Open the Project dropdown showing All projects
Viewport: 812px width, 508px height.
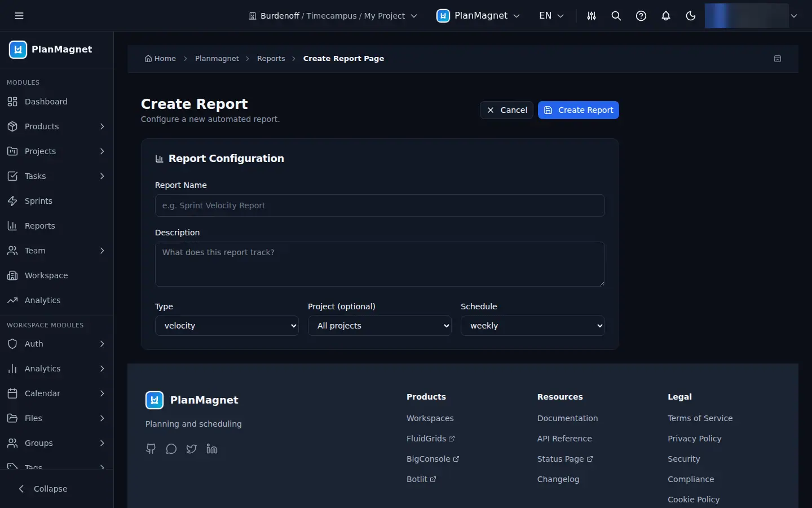point(379,326)
